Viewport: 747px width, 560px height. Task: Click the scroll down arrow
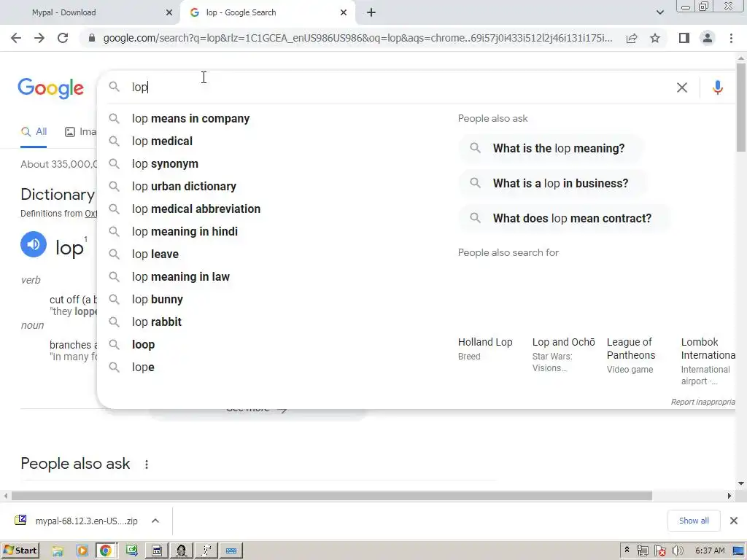741,483
